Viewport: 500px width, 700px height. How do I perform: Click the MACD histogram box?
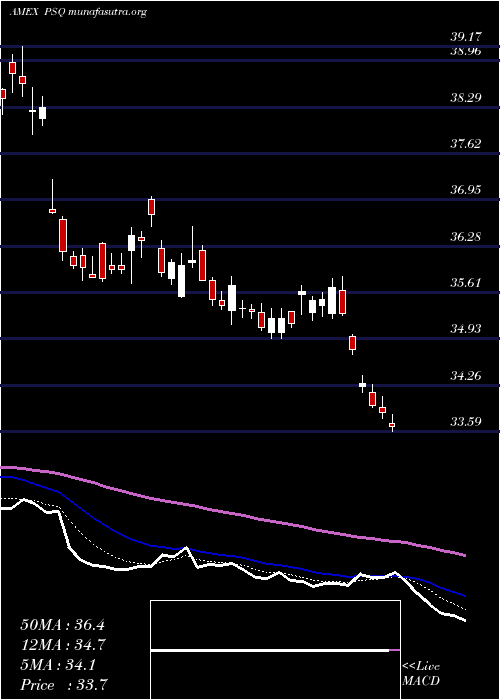275,650
